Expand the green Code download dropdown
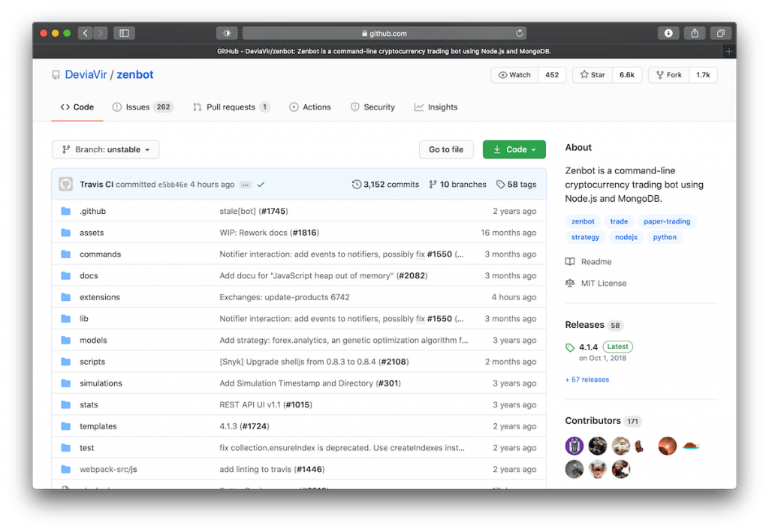The width and height of the screenshot is (769, 532). click(x=514, y=149)
